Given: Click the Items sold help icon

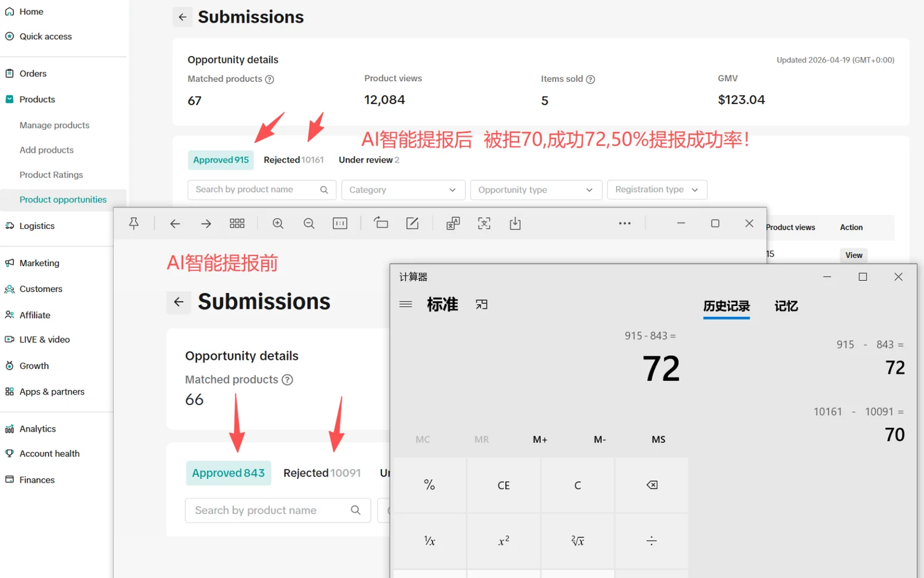Looking at the screenshot, I should pyautogui.click(x=590, y=79).
